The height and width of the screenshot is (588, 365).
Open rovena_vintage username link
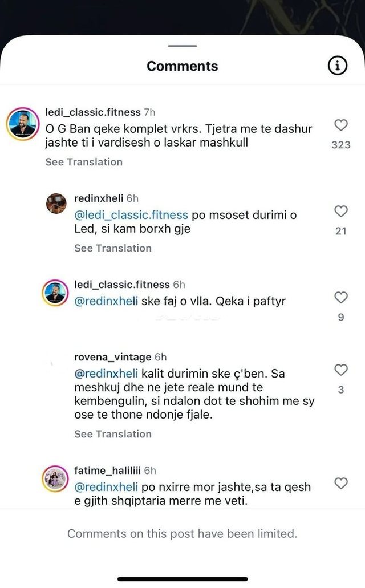pyautogui.click(x=113, y=357)
